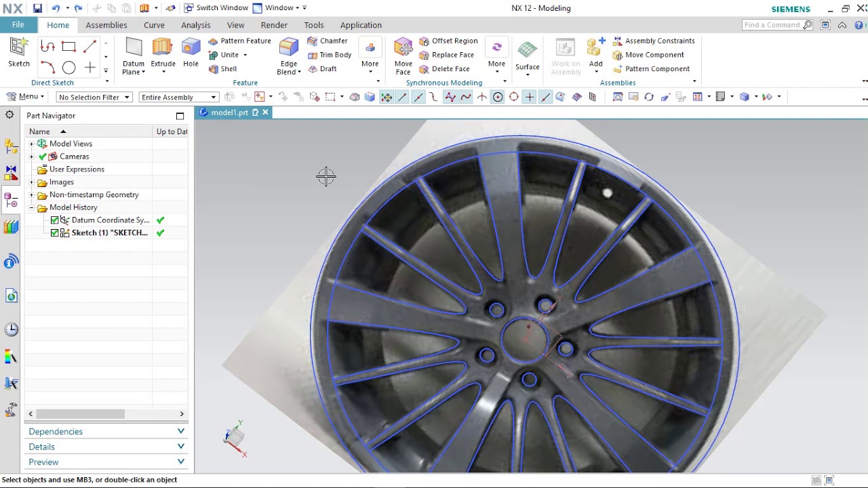Image resolution: width=868 pixels, height=488 pixels.
Task: Select the Profile curve tool
Action: (x=47, y=47)
